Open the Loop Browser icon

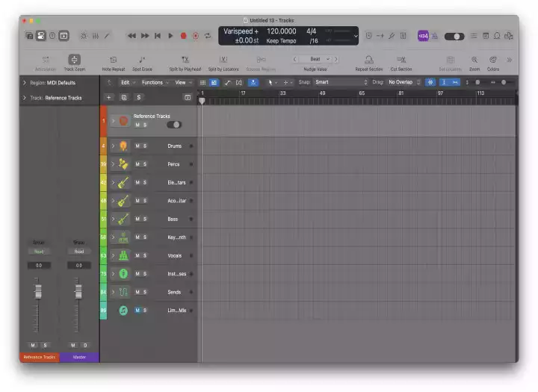click(497, 36)
